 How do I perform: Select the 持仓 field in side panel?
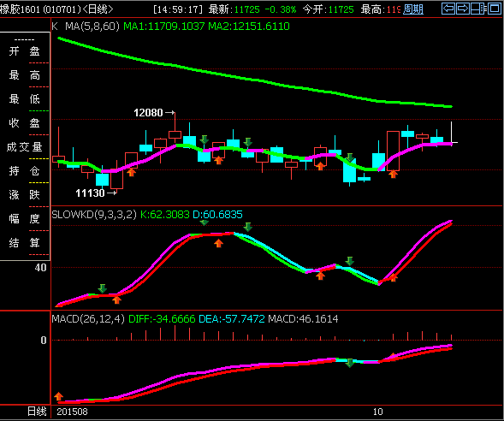[25, 170]
